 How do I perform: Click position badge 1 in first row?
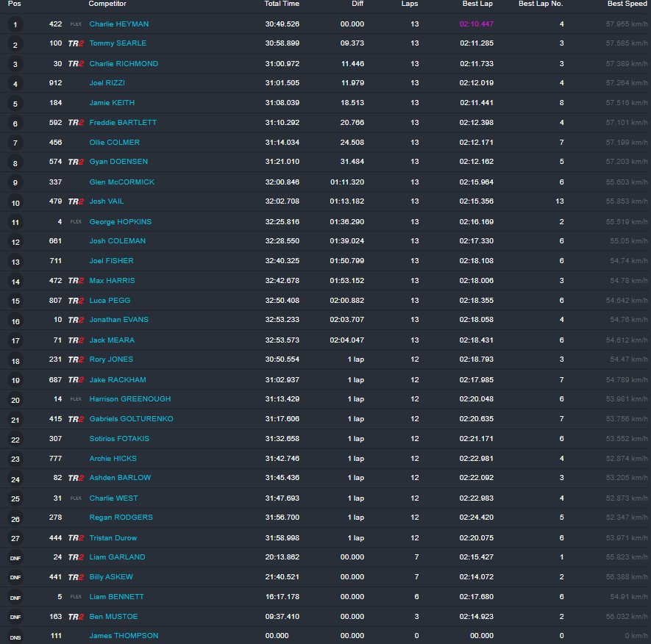pyautogui.click(x=15, y=24)
